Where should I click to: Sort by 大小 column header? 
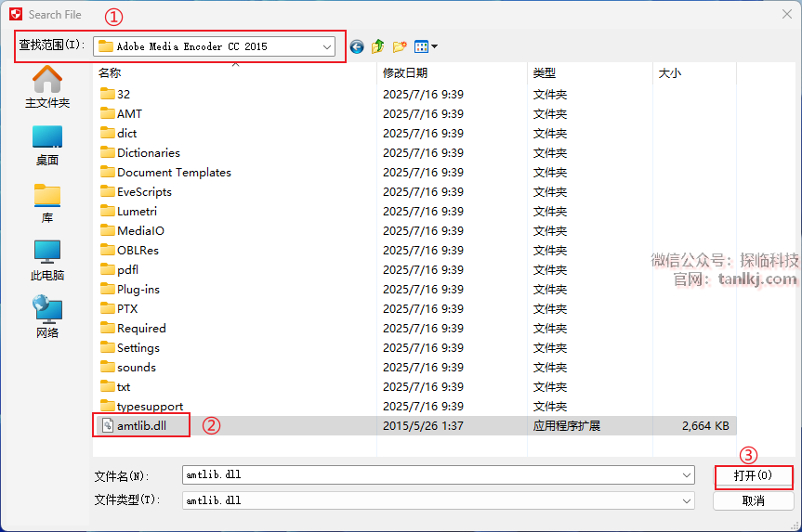694,73
